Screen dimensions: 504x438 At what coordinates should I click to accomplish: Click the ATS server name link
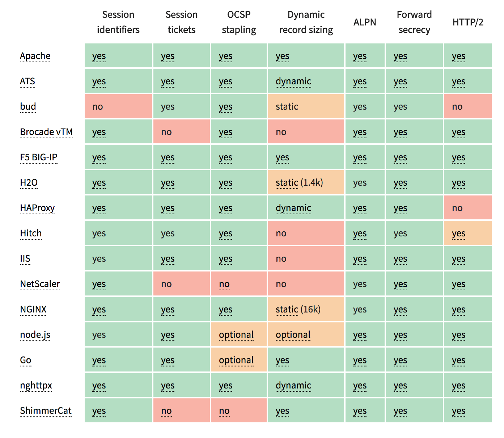point(27,81)
